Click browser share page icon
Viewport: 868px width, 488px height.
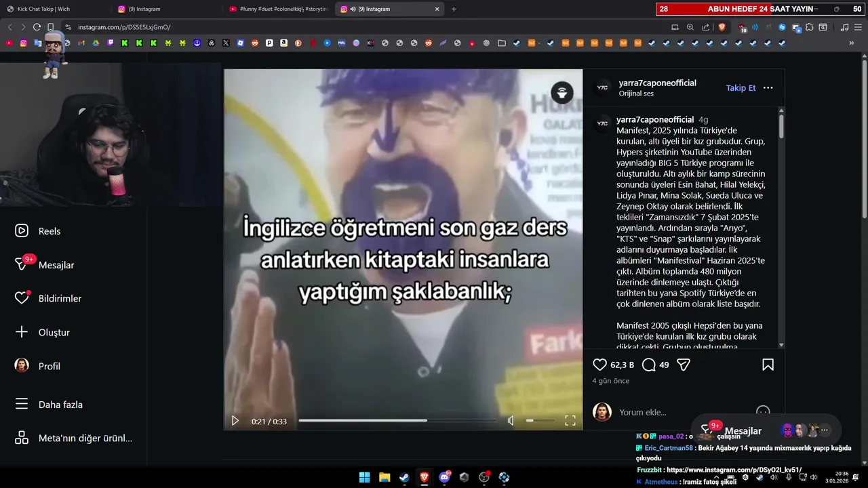coord(705,27)
